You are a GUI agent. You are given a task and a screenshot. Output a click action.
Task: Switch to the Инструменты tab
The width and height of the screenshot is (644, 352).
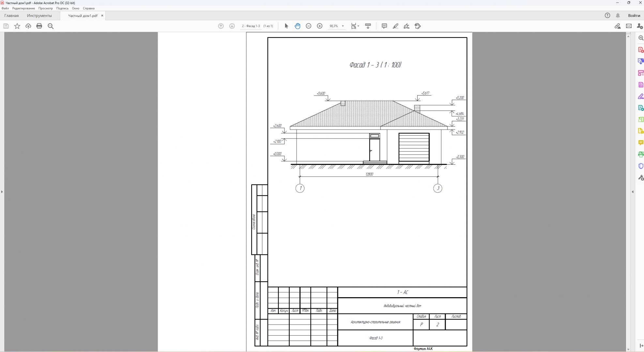(39, 16)
